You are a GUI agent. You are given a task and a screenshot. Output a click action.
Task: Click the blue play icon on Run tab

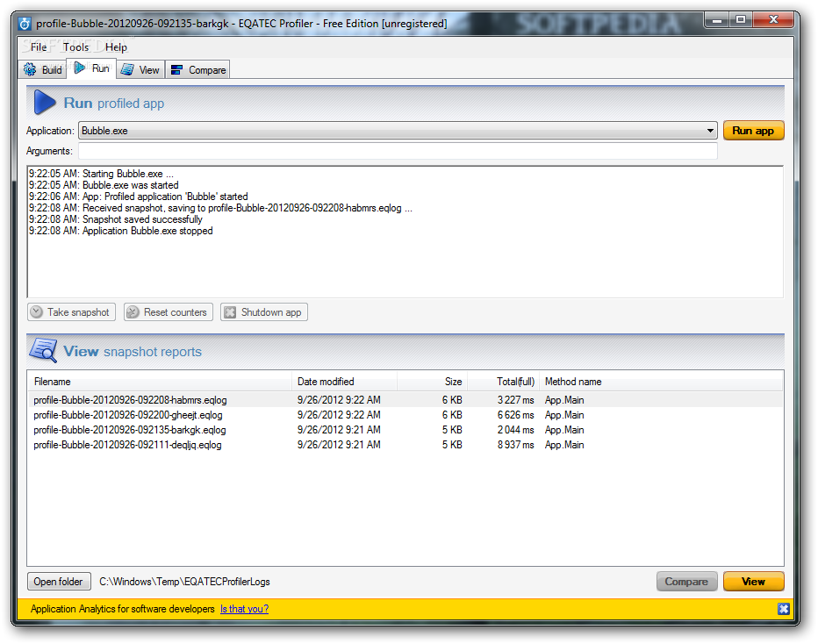pos(80,68)
